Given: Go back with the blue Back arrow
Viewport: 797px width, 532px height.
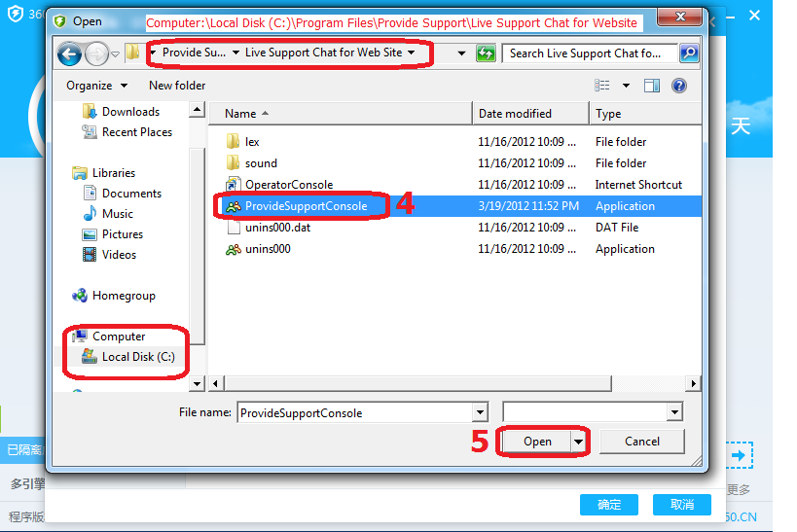Looking at the screenshot, I should point(69,53).
